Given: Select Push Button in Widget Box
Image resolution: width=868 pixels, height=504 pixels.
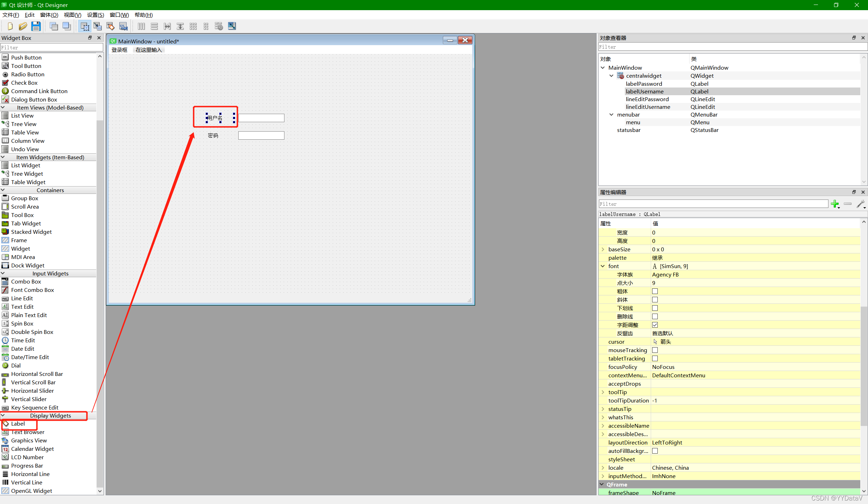Looking at the screenshot, I should pyautogui.click(x=26, y=57).
